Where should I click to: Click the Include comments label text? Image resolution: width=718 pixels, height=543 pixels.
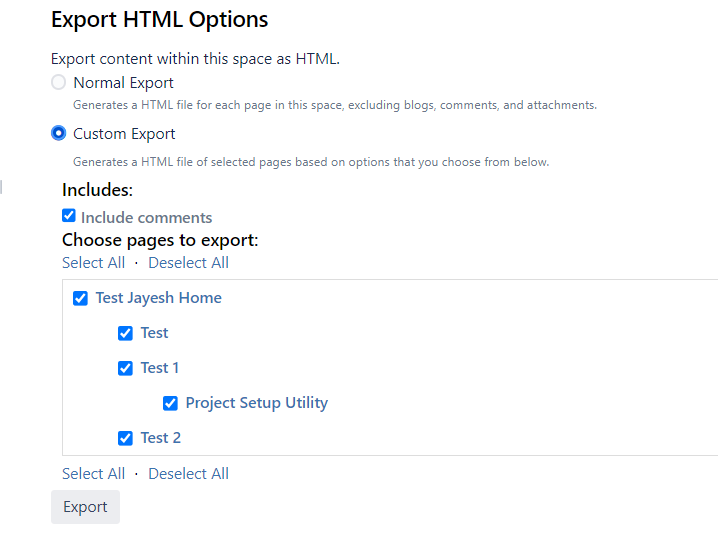147,218
